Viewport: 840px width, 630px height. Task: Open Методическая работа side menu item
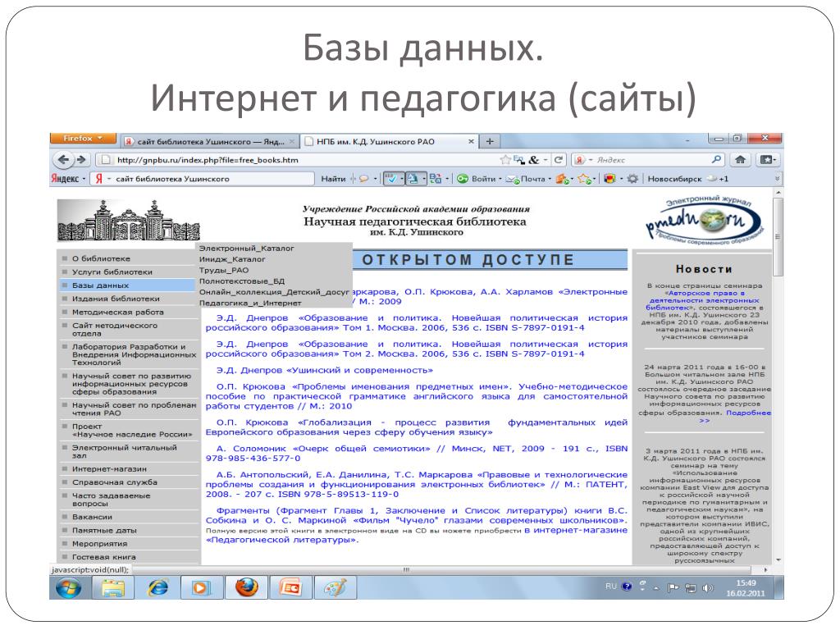pos(118,312)
